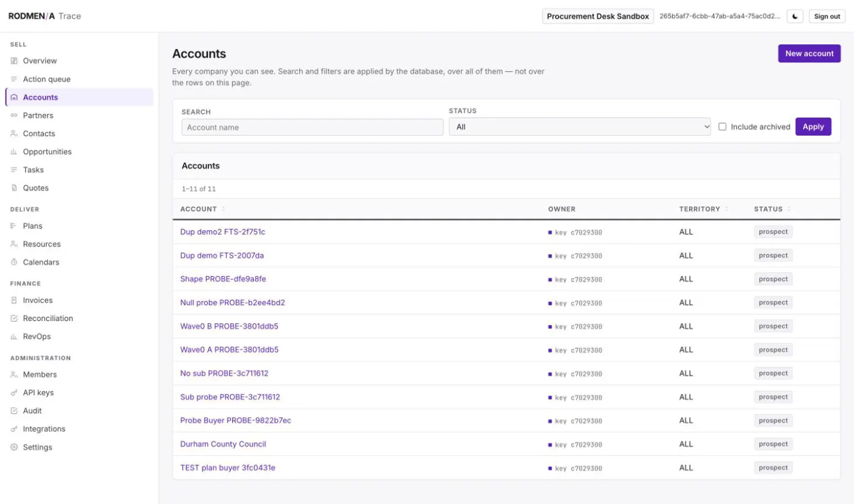Click the API keys key icon

click(14, 392)
